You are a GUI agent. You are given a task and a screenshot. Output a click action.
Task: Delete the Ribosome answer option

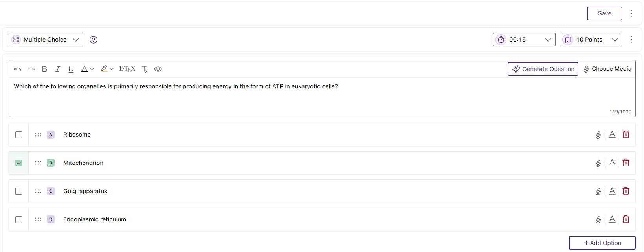(x=626, y=135)
